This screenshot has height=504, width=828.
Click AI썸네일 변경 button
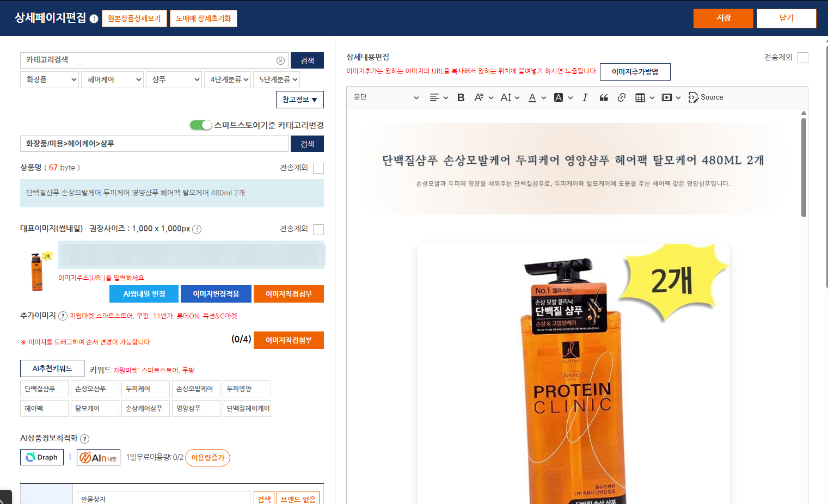pos(144,294)
